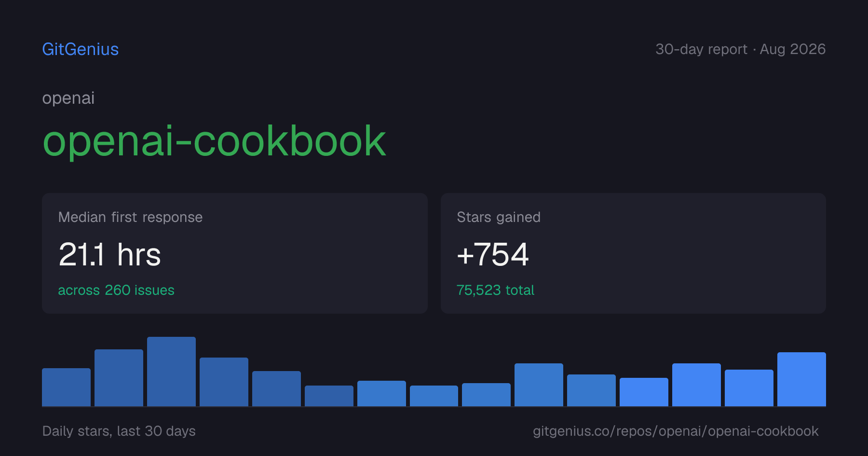Select the "21.1 hrs" value
Screen dimensions: 868x456
coord(109,254)
